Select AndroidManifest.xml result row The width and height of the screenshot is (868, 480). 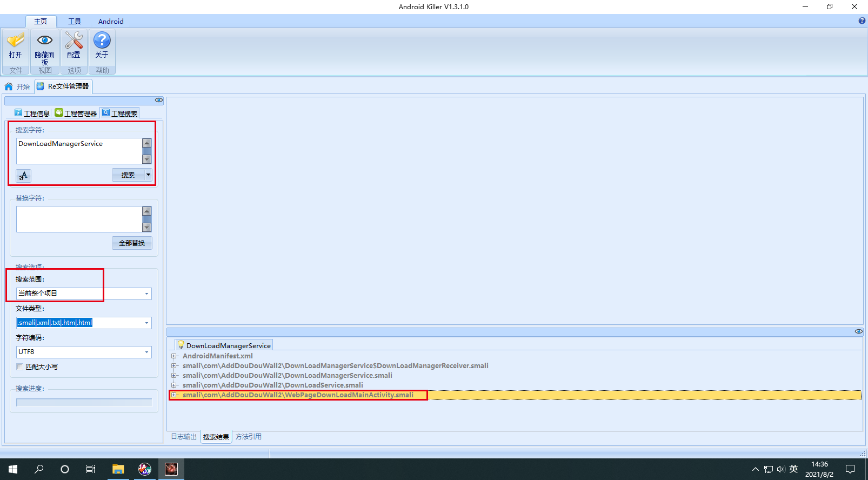(x=516, y=356)
